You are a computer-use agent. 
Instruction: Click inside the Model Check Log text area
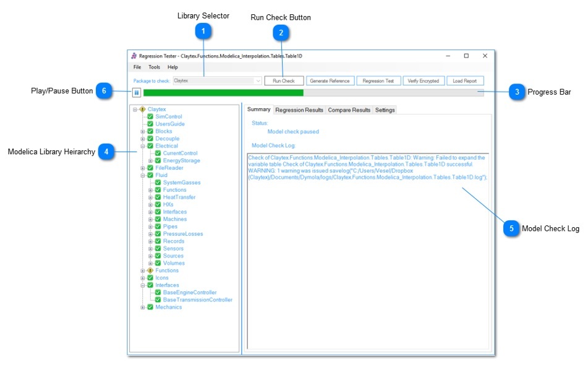click(368, 251)
